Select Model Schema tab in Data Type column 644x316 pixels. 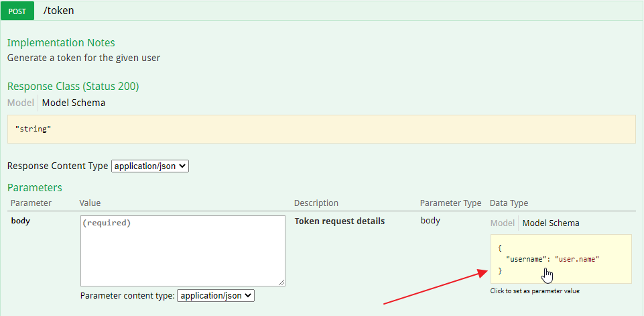pos(551,223)
